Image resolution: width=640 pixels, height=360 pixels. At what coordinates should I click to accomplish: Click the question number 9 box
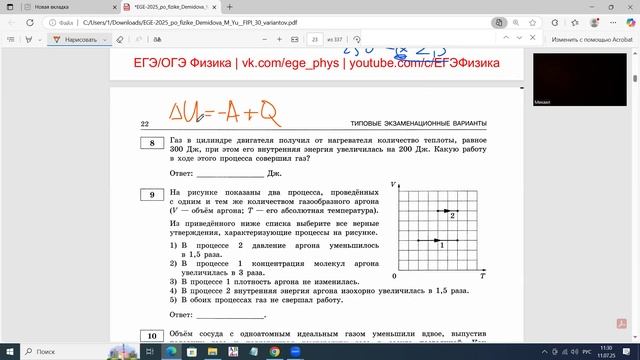click(152, 195)
